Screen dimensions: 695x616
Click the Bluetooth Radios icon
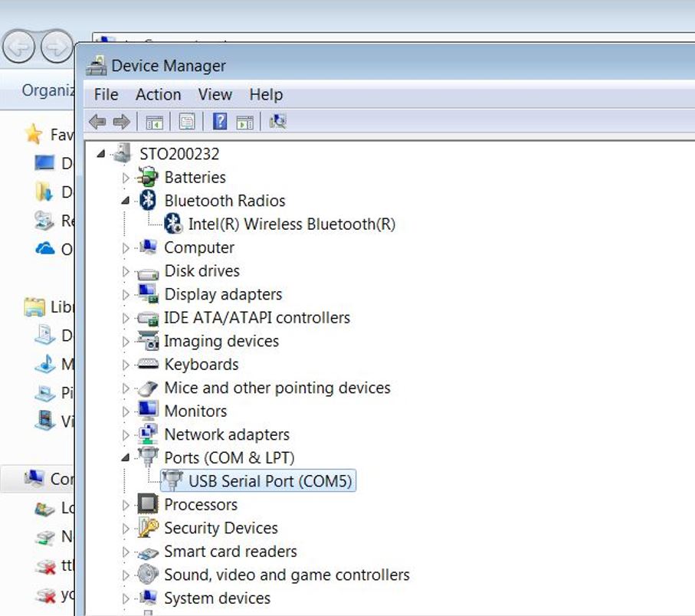tap(148, 200)
